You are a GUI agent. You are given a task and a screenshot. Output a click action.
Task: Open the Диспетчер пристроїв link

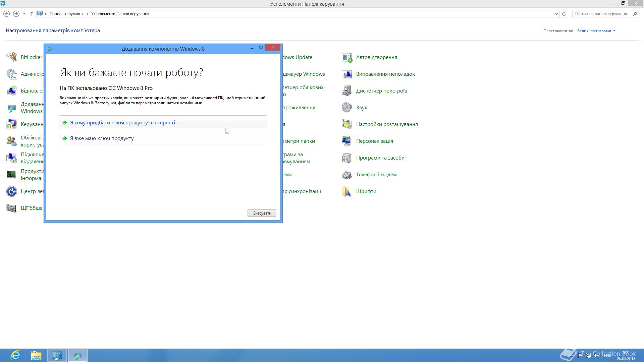click(381, 91)
